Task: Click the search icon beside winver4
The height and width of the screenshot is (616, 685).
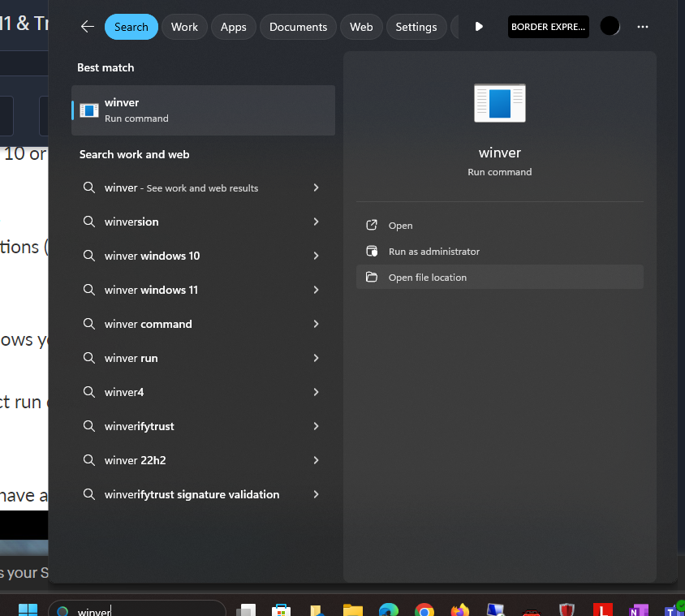Action: pyautogui.click(x=89, y=392)
